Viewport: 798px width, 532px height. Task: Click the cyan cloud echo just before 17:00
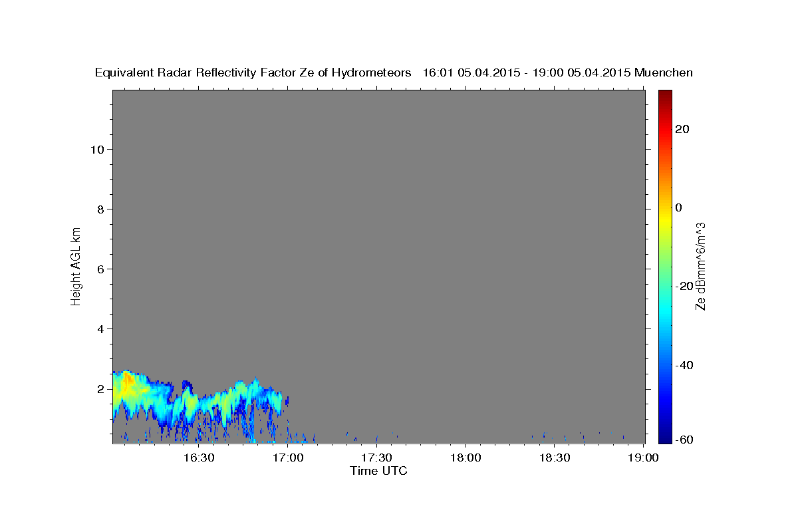coord(277,401)
